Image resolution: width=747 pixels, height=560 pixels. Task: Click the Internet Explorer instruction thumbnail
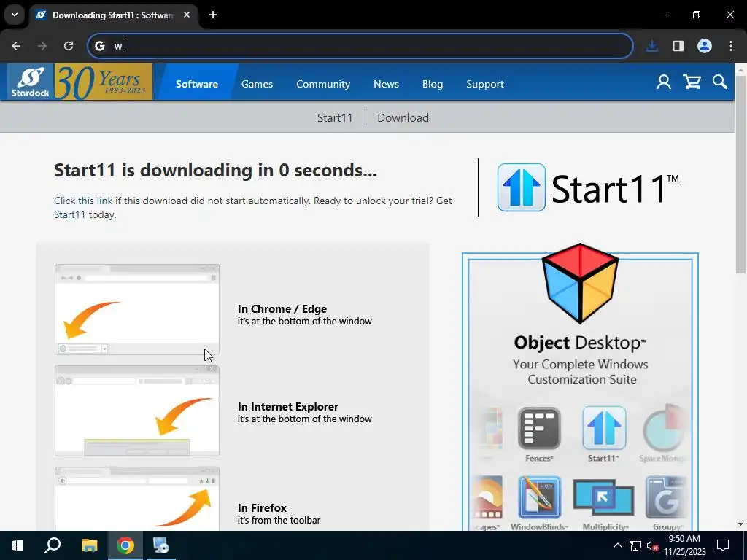pos(137,411)
